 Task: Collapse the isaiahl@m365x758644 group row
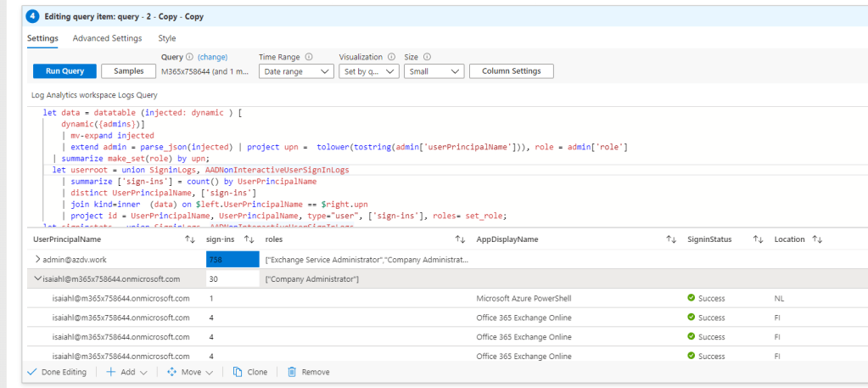point(37,278)
